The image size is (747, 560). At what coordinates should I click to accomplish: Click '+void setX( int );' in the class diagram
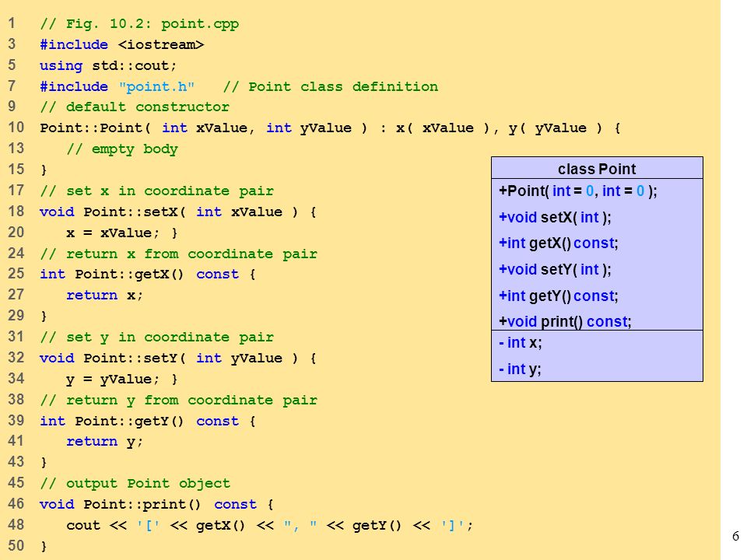coord(555,217)
